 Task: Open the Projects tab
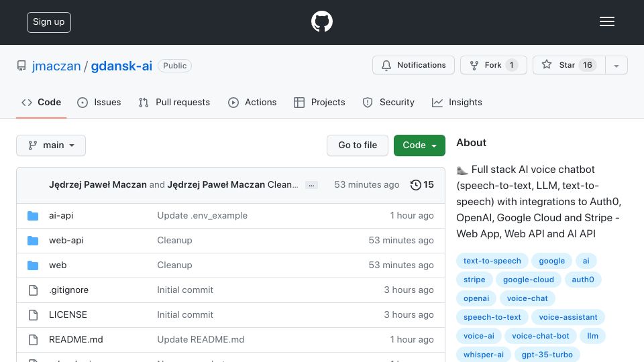pos(319,102)
